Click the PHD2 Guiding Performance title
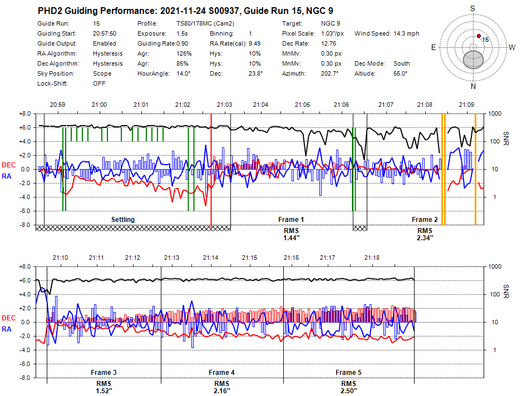The width and height of the screenshot is (532, 396). [185, 11]
